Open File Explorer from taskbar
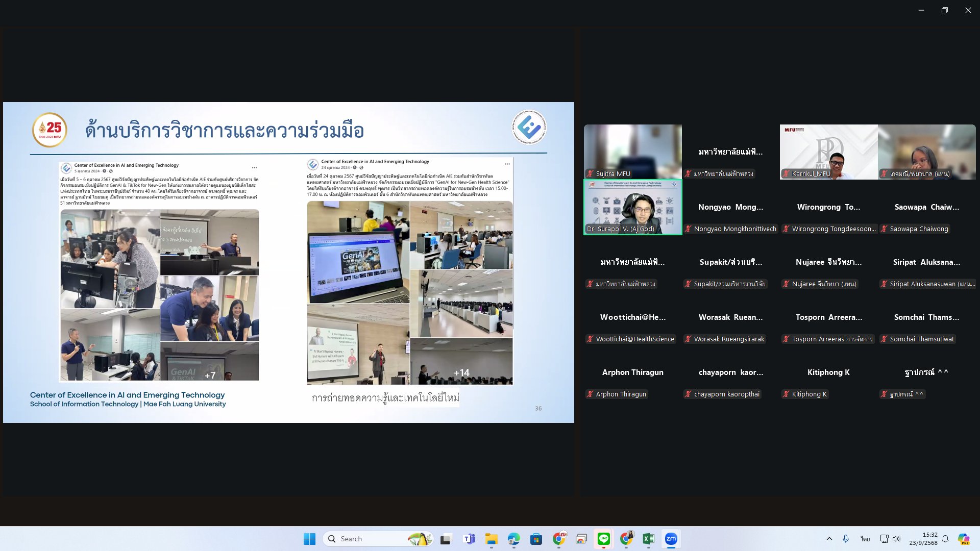Viewport: 980px width, 551px height. tap(491, 539)
